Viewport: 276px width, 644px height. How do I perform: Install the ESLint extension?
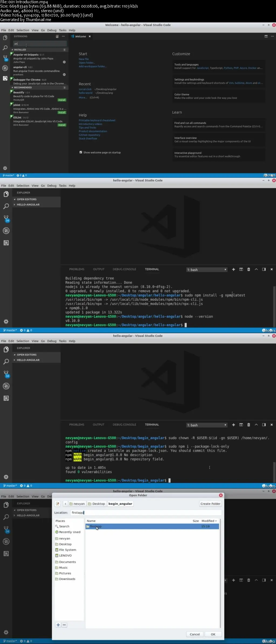62,125
